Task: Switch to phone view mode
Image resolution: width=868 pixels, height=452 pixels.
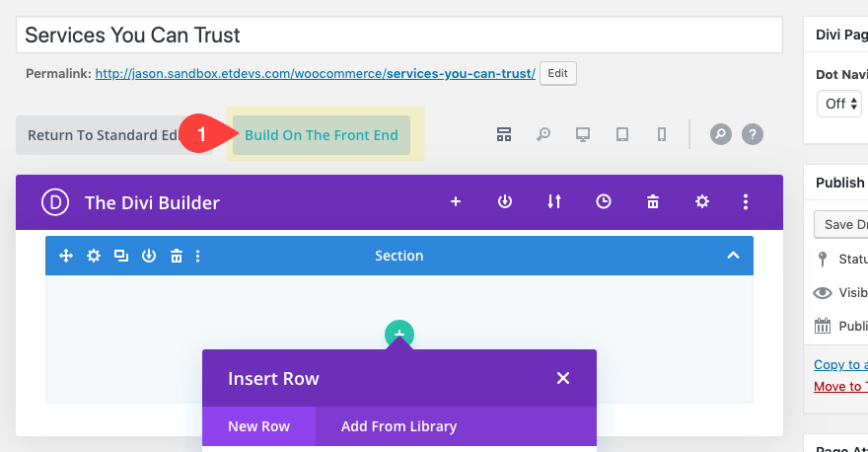Action: tap(661, 135)
